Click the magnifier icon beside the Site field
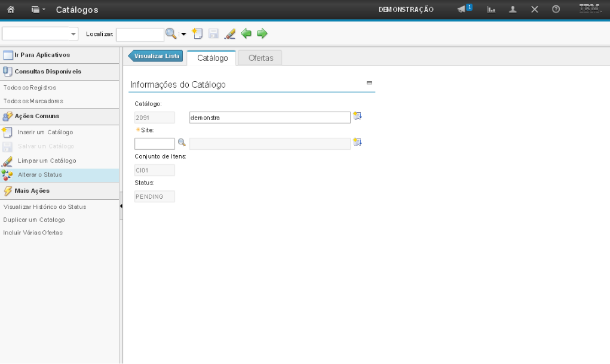This screenshot has width=610, height=364. [x=182, y=143]
